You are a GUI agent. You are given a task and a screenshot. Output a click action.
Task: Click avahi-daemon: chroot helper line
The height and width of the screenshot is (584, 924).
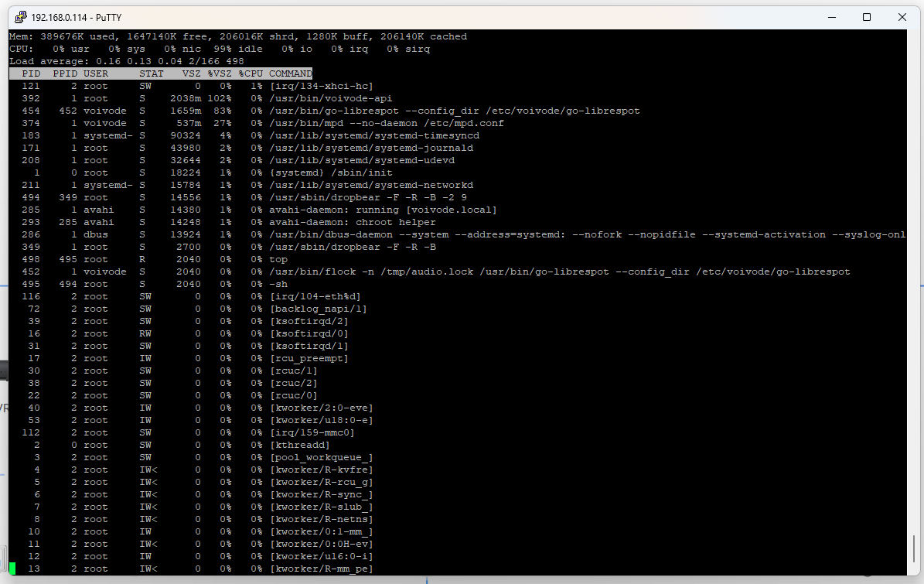point(229,222)
